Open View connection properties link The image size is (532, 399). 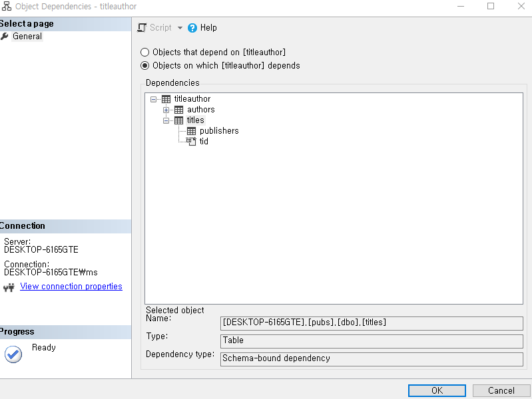[71, 287]
